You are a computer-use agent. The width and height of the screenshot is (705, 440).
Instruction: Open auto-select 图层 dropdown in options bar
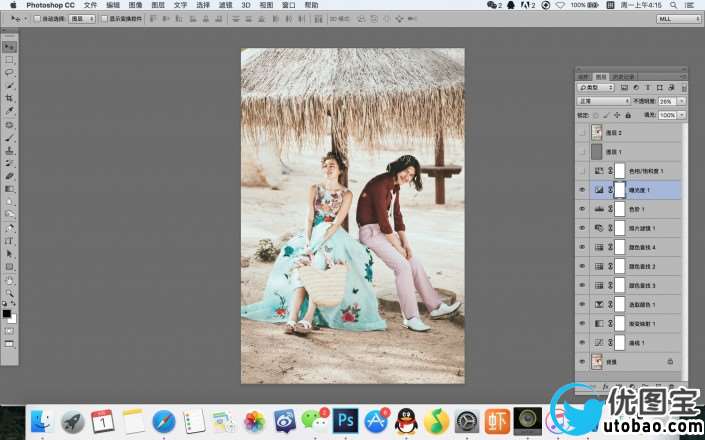(x=82, y=19)
